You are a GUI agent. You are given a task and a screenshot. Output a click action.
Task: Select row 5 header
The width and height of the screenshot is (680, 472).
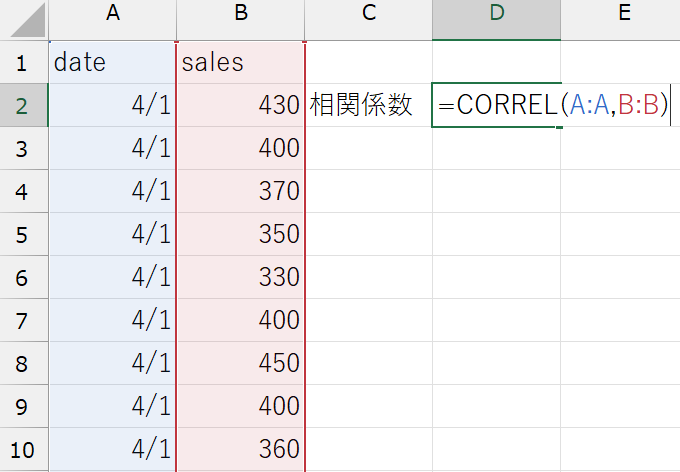[23, 234]
